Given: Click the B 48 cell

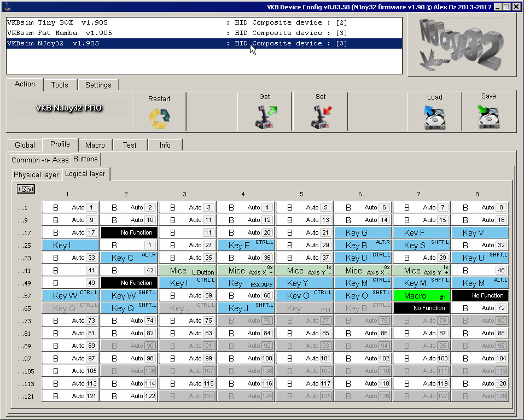Looking at the screenshot, I should click(480, 271).
